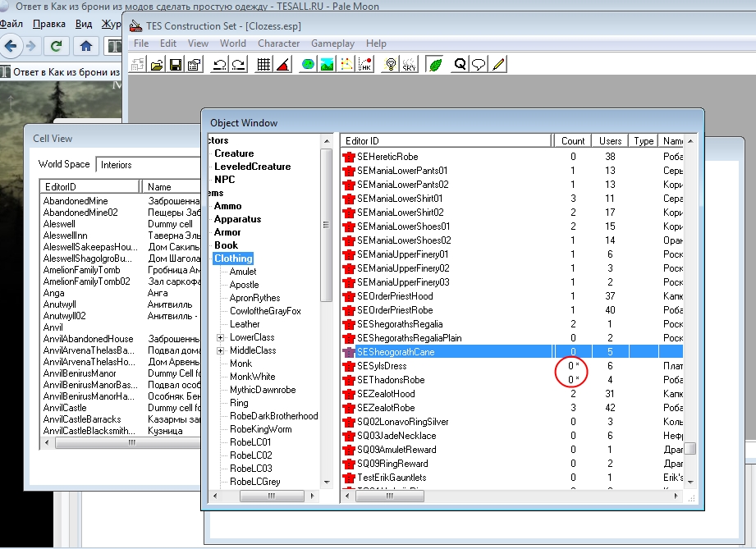This screenshot has height=549, width=756.
Task: Click the object tree vertical scrollbar thumb
Action: click(327, 225)
